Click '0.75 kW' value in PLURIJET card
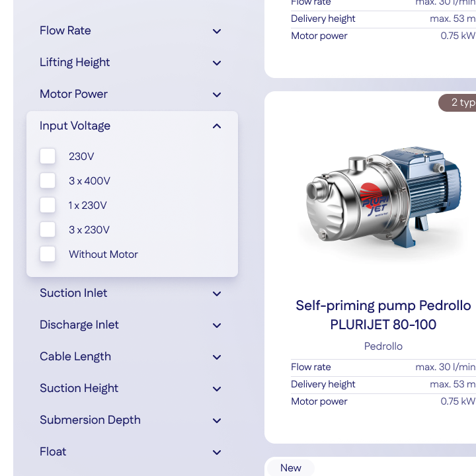 coord(457,401)
